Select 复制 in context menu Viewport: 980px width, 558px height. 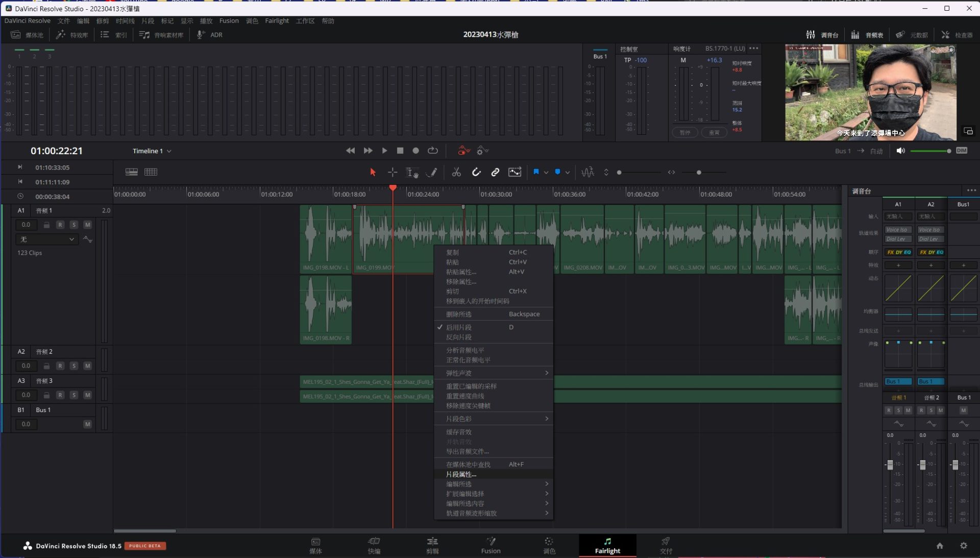tap(494, 252)
